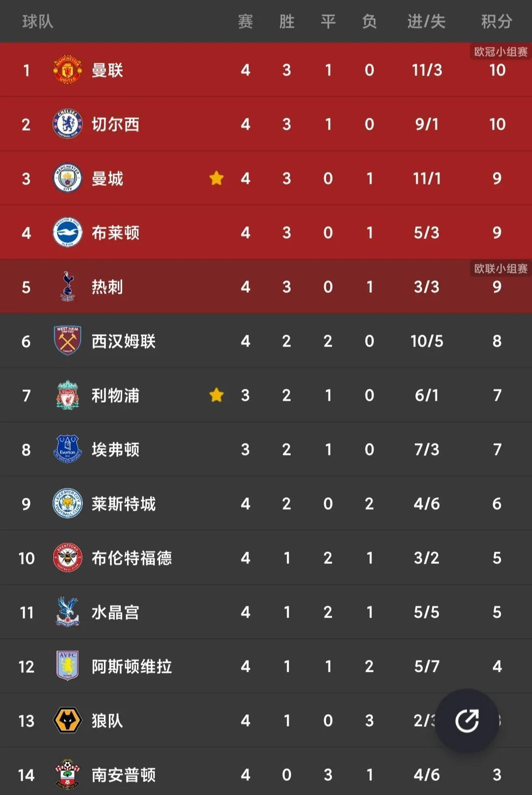Tap the Tottenham cockerel crest
Screen dimensions: 532x795
67,286
